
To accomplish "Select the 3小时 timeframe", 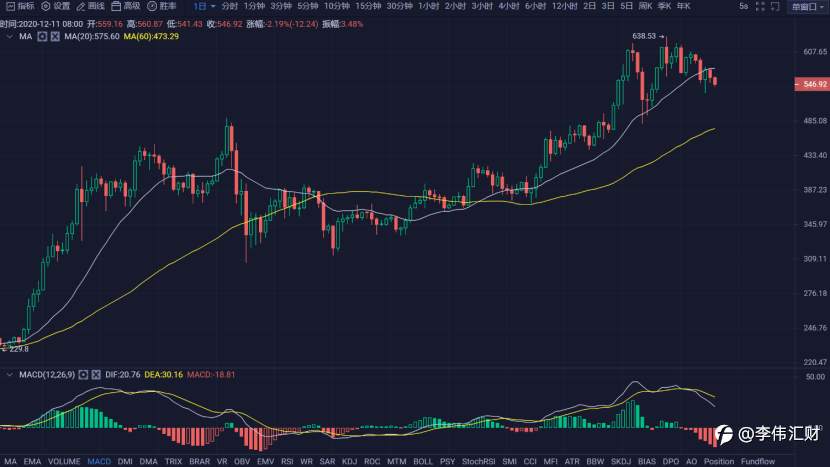I will (x=482, y=6).
